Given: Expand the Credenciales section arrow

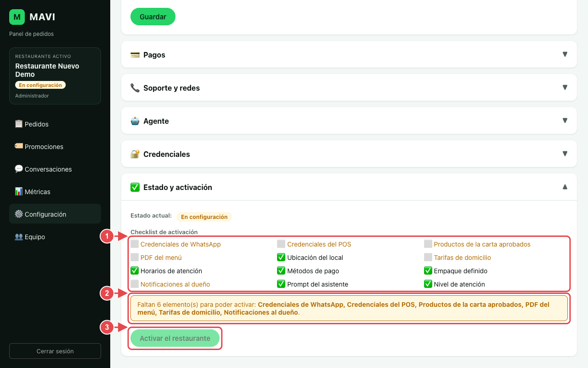Looking at the screenshot, I should pyautogui.click(x=565, y=154).
